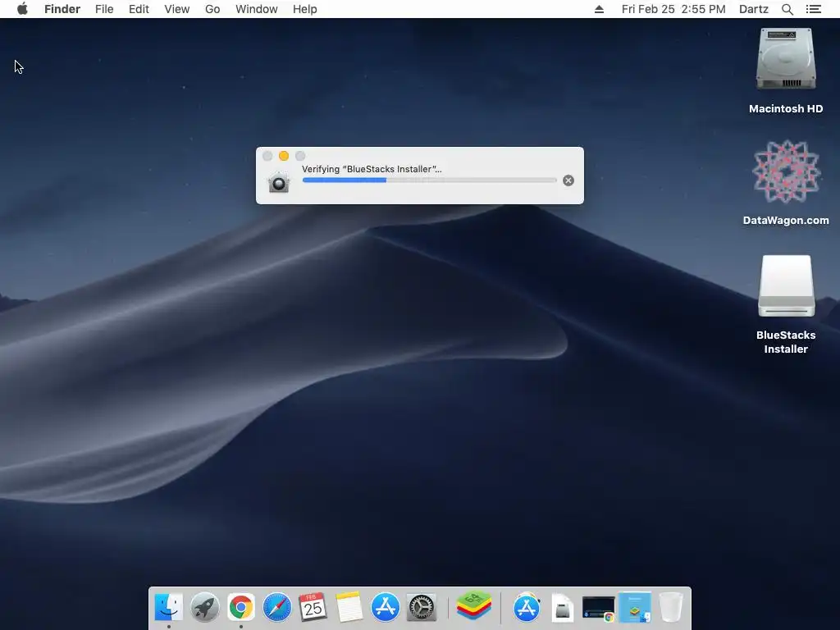The image size is (840, 630).
Task: Open Finder from the Dock
Action: click(169, 607)
